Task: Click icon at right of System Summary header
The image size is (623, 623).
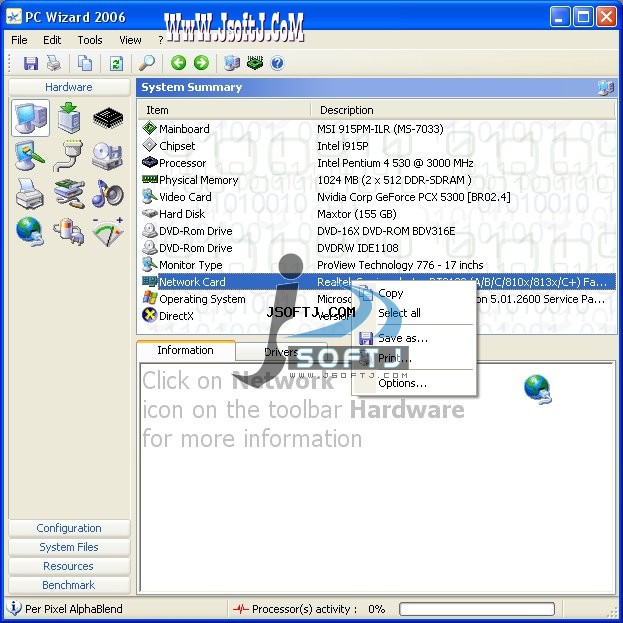Action: tap(606, 88)
